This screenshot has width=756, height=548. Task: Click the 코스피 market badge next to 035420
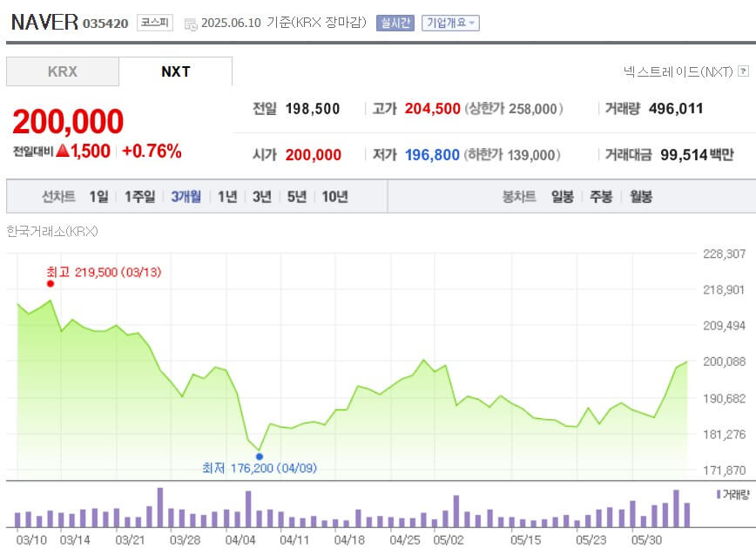153,24
